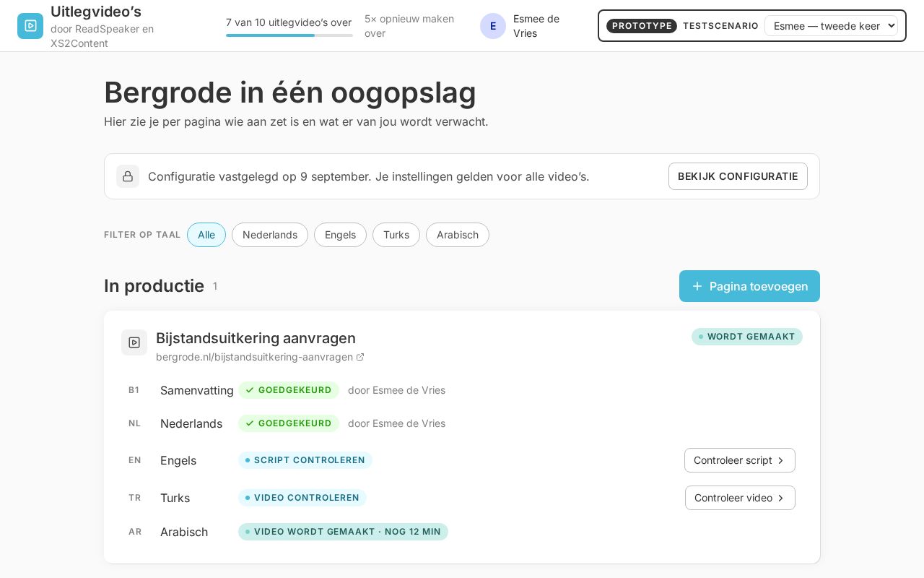Click the E avatar of Esmee de Vries
Screen dimensions: 924x578
[x=493, y=26]
